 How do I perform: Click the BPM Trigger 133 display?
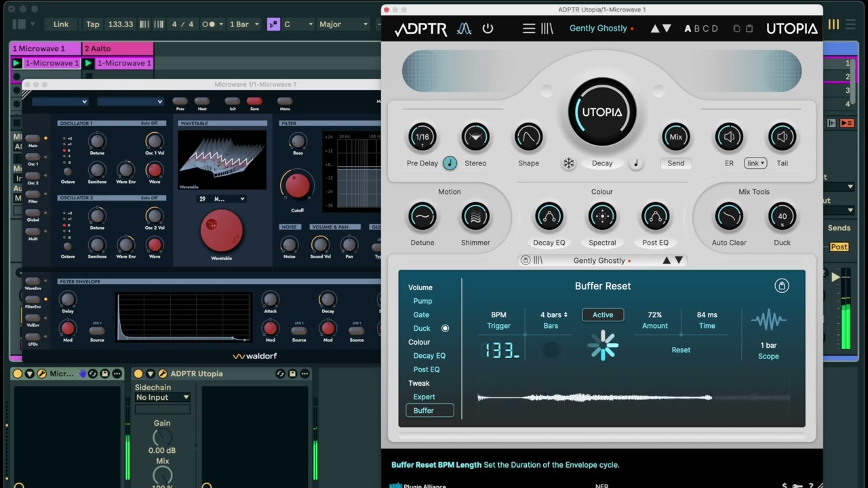pos(500,350)
